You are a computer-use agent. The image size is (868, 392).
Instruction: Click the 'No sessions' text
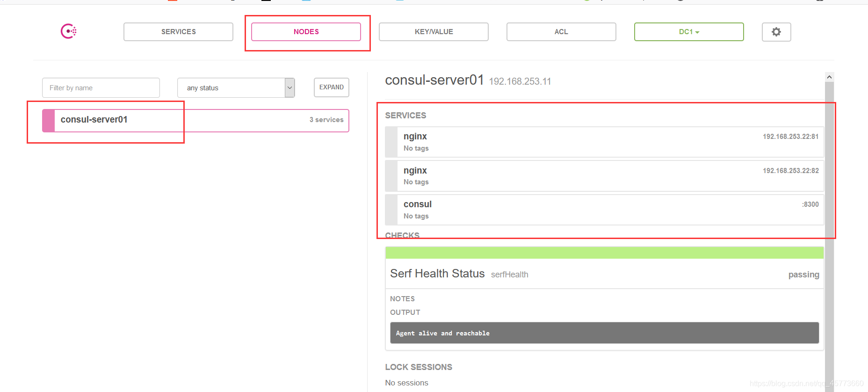(406, 383)
